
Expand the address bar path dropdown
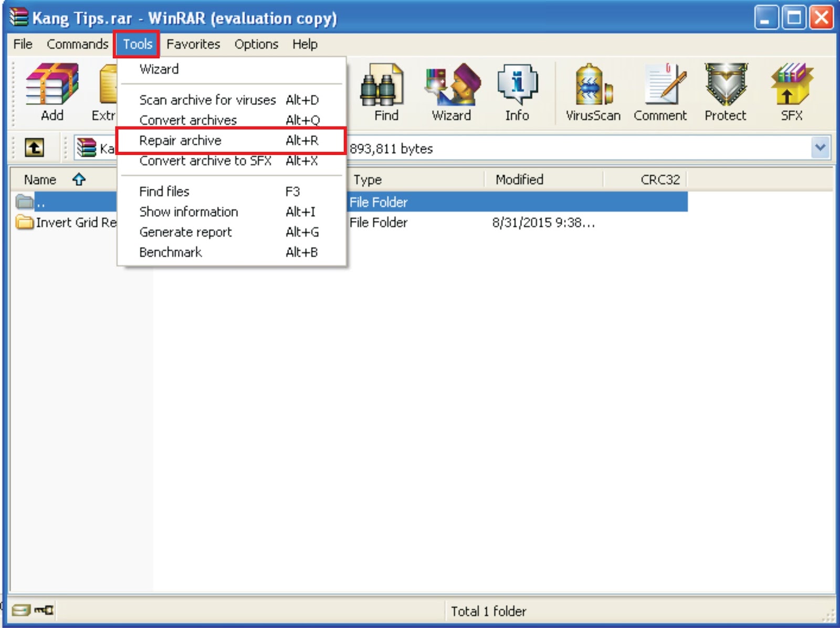click(820, 148)
